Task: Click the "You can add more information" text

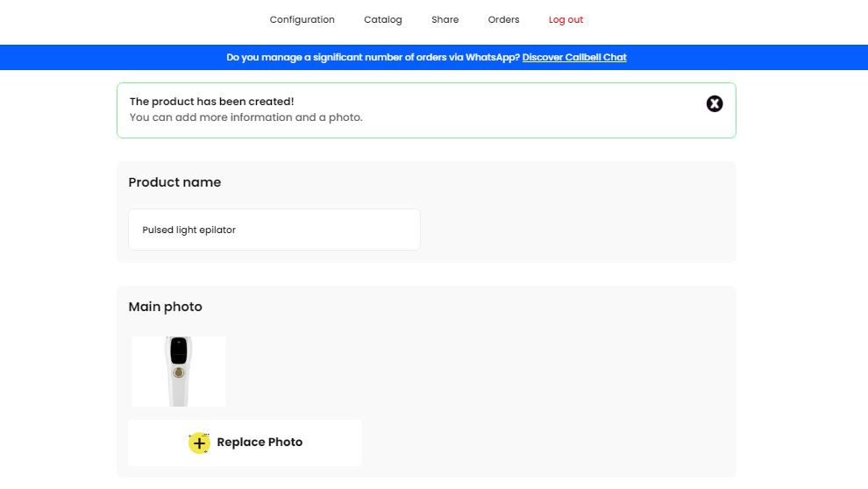Action: (245, 117)
